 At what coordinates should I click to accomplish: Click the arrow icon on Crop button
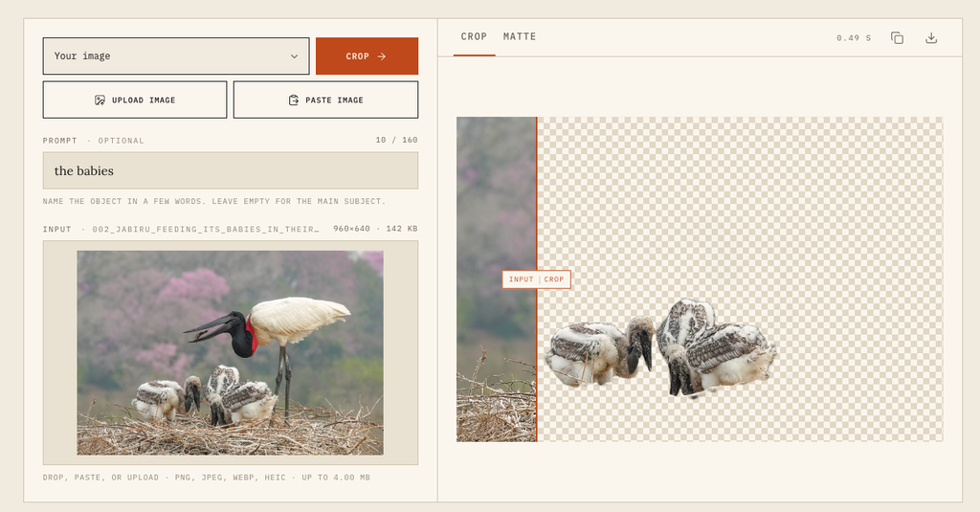(381, 56)
